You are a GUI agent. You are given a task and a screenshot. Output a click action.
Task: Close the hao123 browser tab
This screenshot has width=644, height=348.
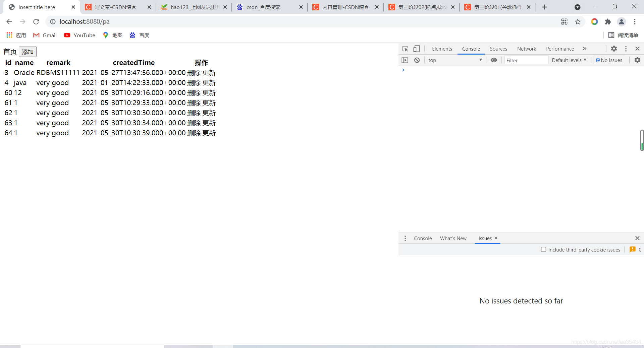[225, 7]
